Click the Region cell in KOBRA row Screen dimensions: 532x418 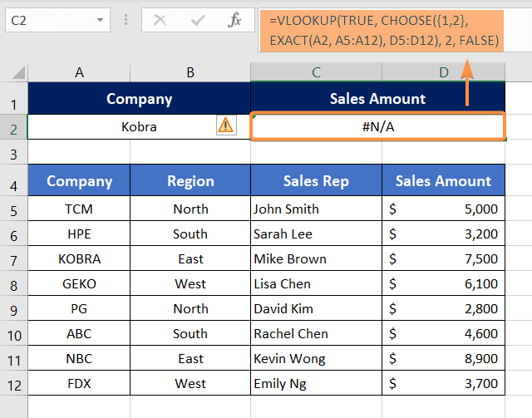tap(190, 258)
